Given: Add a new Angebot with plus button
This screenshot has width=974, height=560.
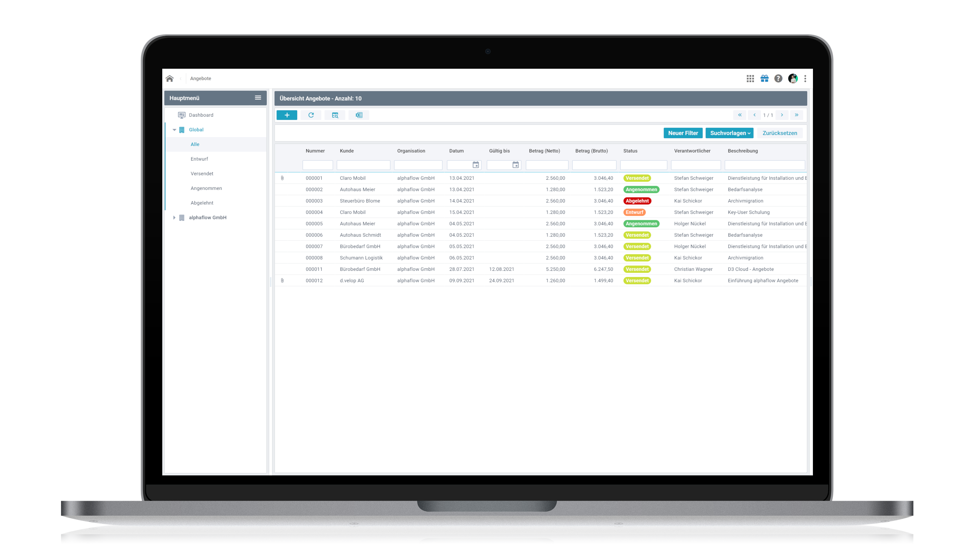Looking at the screenshot, I should [287, 115].
